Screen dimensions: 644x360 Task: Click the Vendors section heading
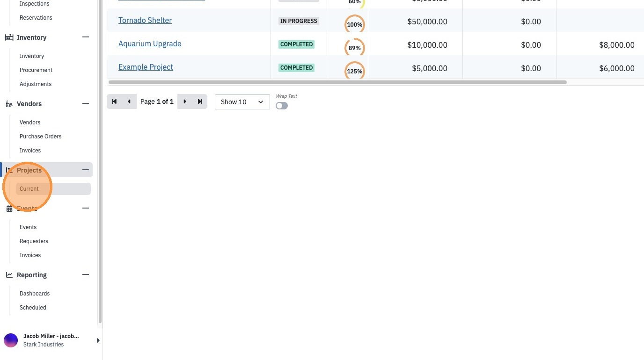(x=29, y=104)
